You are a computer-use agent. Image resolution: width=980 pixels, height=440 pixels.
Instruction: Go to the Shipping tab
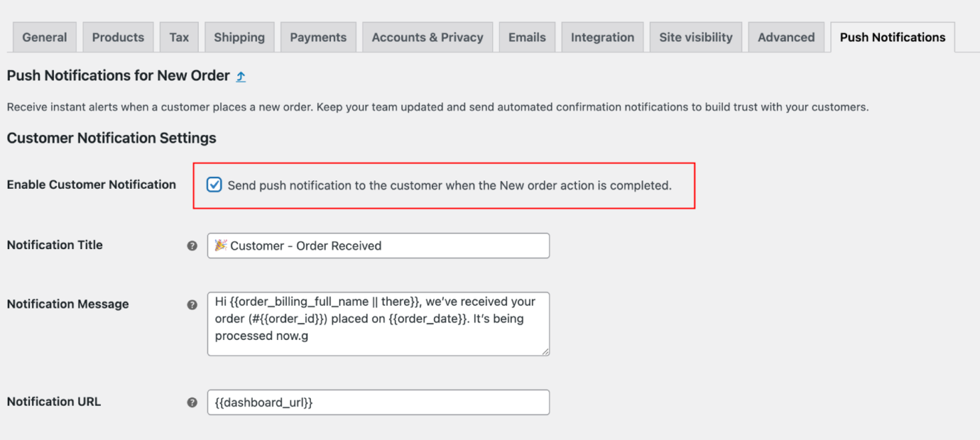tap(239, 38)
